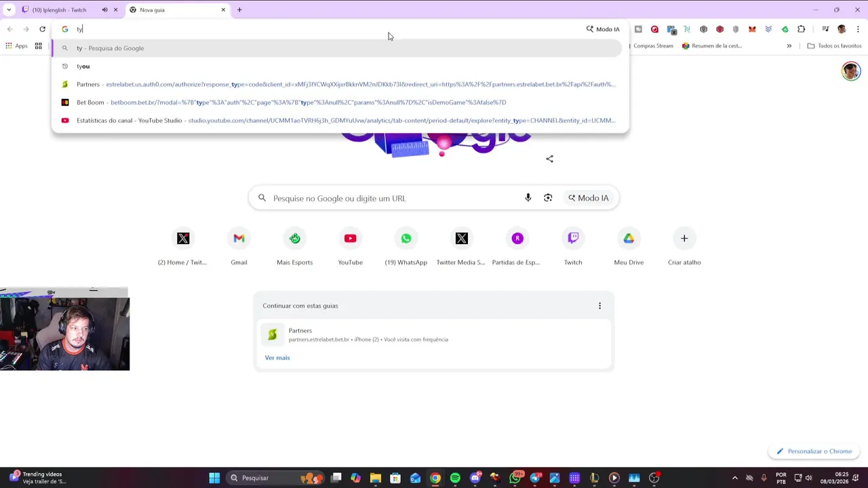This screenshot has width=868, height=488.
Task: Open the Trending videos news widget
Action: (x=37, y=478)
